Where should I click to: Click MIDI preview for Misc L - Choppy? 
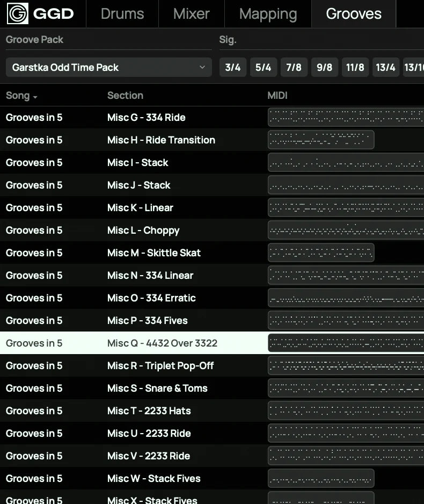(x=346, y=230)
